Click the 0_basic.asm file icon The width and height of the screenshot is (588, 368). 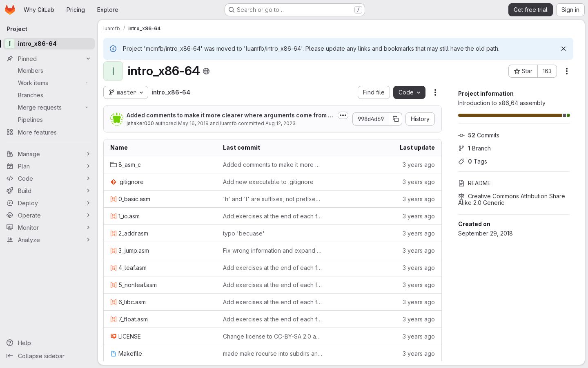point(114,199)
